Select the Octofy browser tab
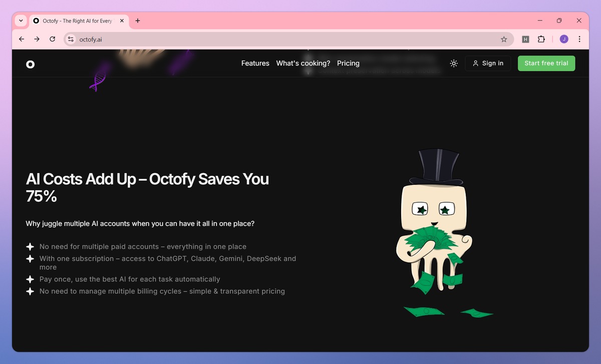 pos(78,21)
